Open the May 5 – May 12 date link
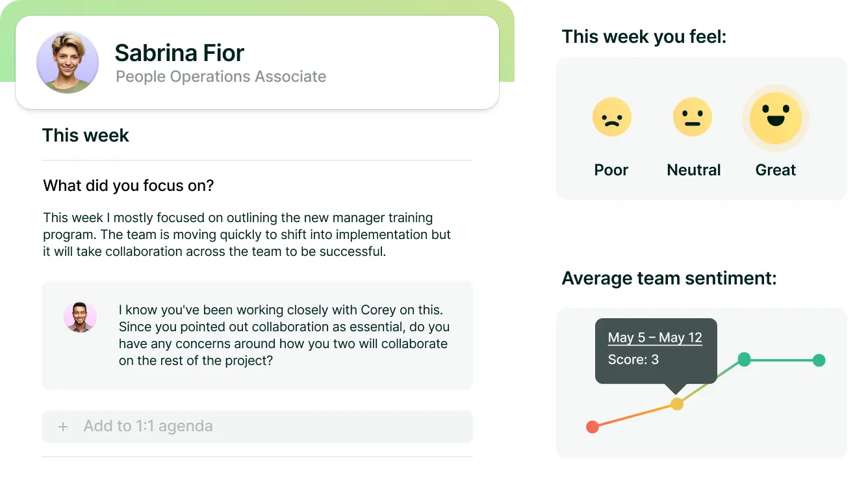The height and width of the screenshot is (478, 868). 655,338
